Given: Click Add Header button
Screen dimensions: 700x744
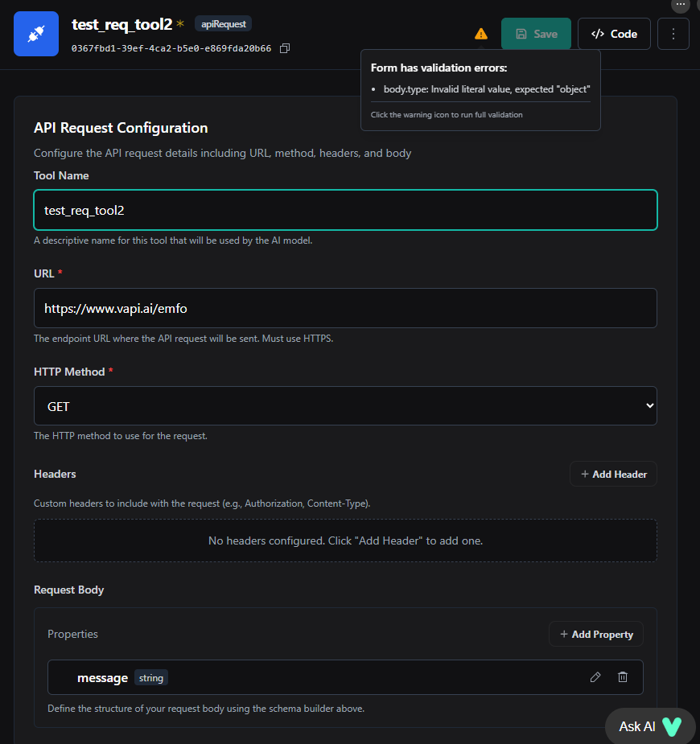Looking at the screenshot, I should click(x=613, y=475).
